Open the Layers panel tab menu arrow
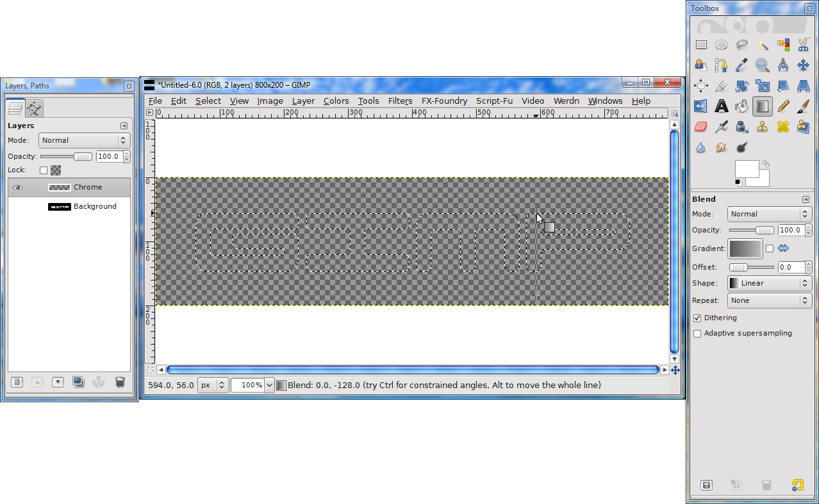 [124, 126]
